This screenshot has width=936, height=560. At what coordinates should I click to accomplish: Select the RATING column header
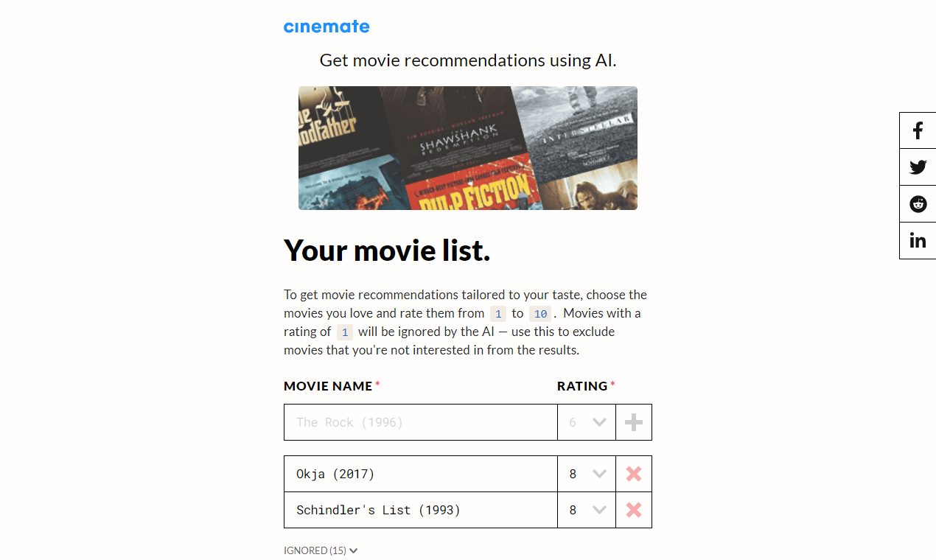click(x=581, y=385)
